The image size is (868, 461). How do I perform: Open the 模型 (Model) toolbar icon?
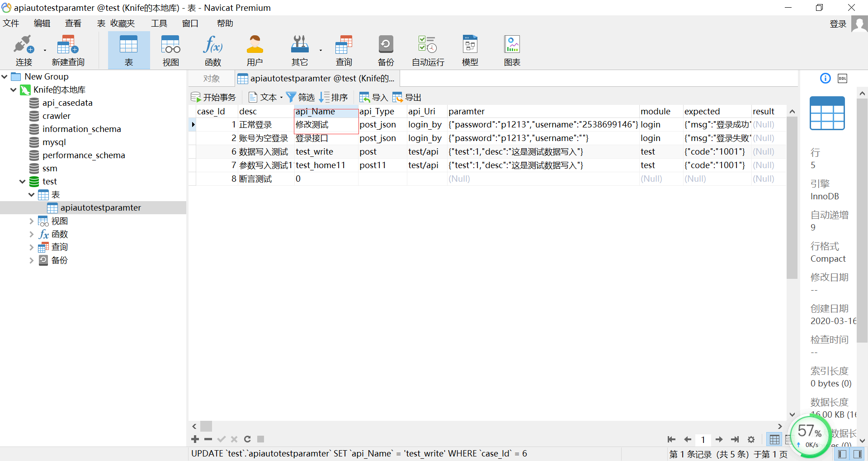(x=470, y=50)
